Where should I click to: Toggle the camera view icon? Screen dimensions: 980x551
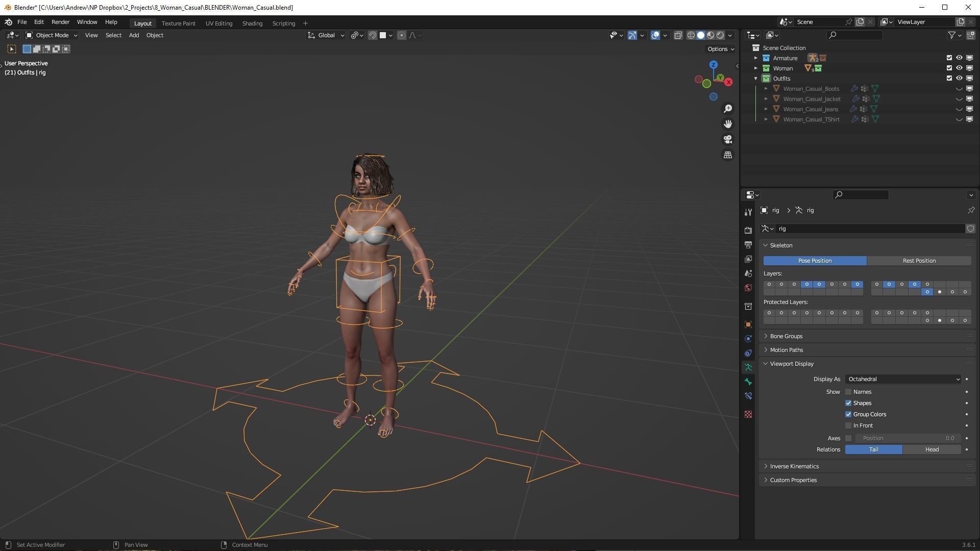point(728,139)
